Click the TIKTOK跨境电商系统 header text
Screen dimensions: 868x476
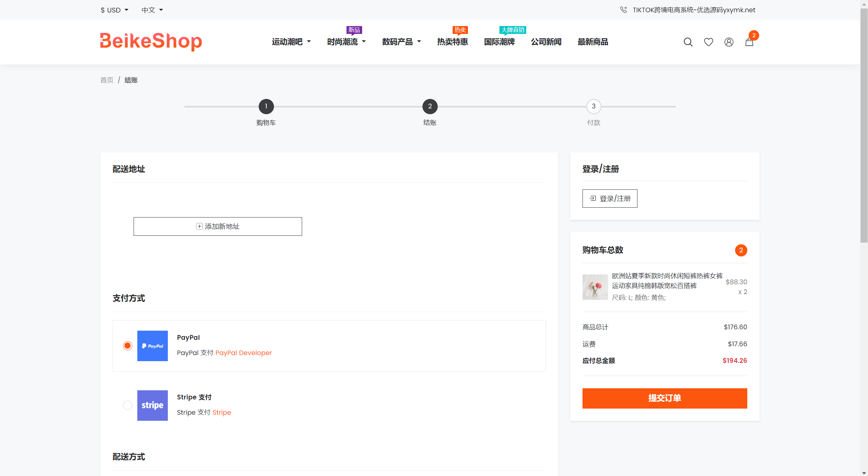[x=694, y=10]
